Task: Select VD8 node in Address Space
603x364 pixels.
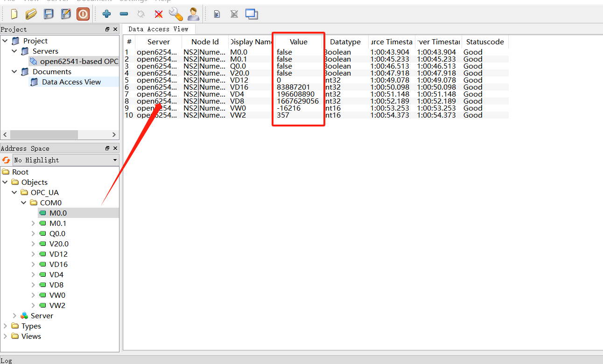Action: [56, 285]
